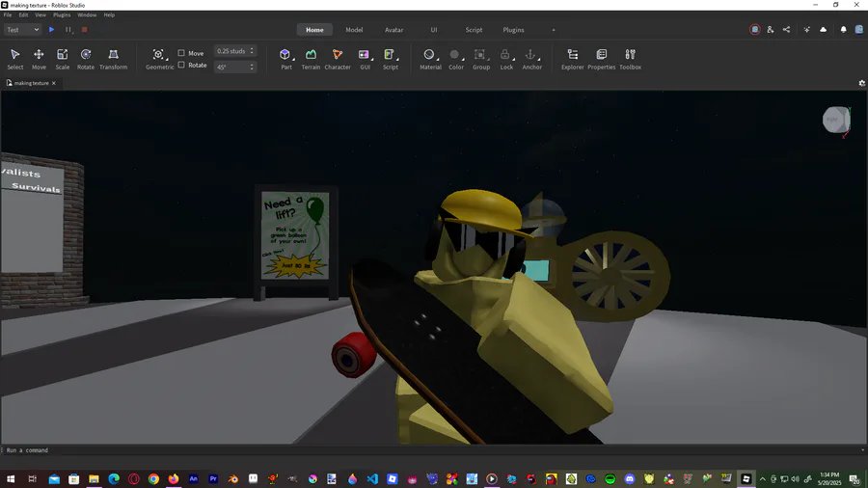The image size is (868, 488).
Task: Open the Test mode dropdown
Action: coord(22,30)
